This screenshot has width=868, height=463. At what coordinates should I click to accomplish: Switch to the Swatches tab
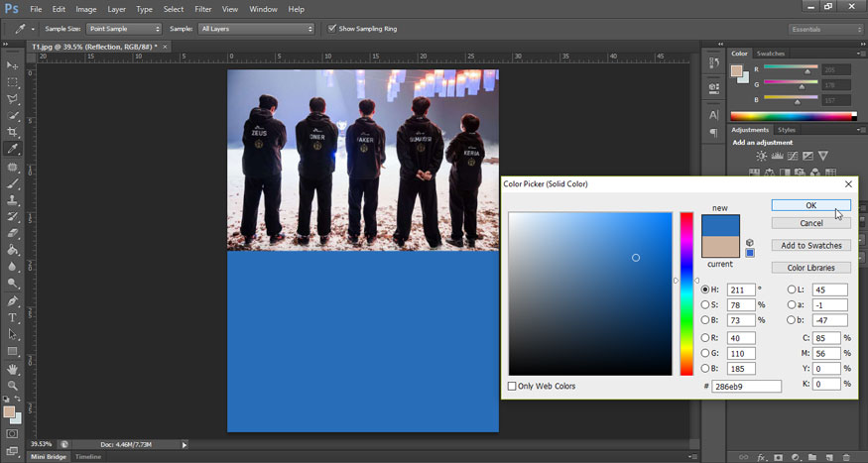click(770, 54)
